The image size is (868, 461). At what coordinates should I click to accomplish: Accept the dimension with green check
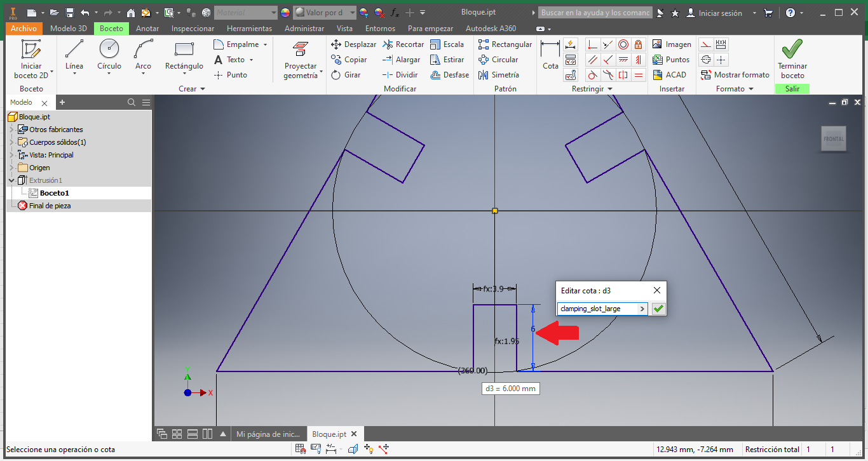tap(659, 309)
